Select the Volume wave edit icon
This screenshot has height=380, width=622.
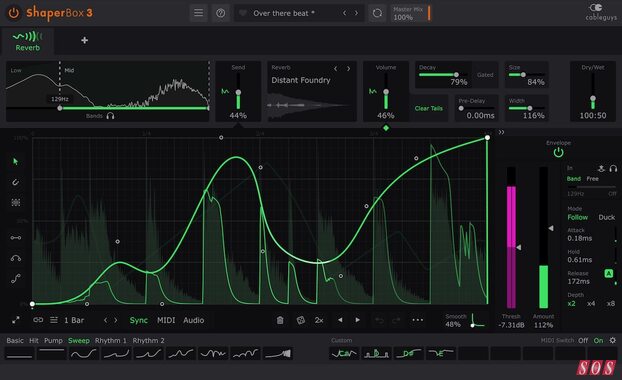pyautogui.click(x=372, y=92)
